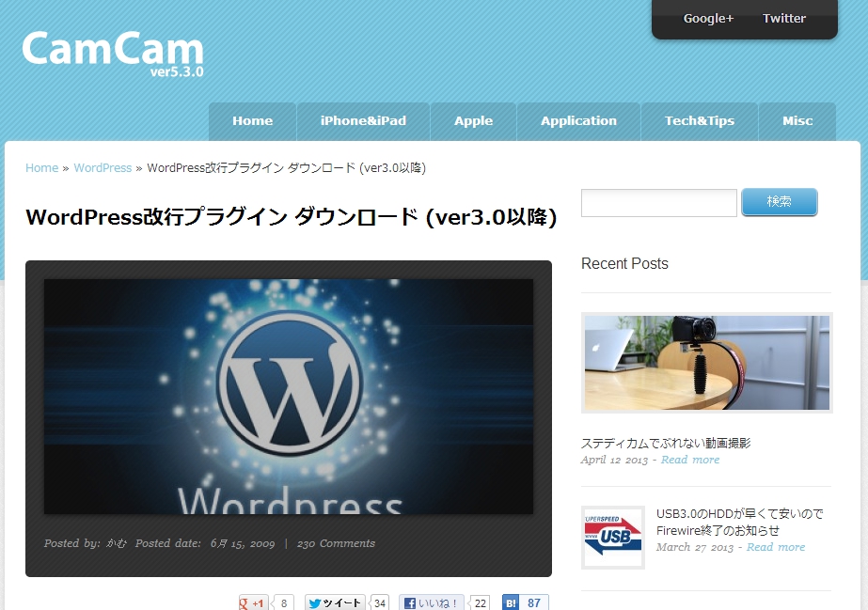Viewport: 868px width, 610px height.
Task: Click the CamCam site logo
Action: (113, 54)
